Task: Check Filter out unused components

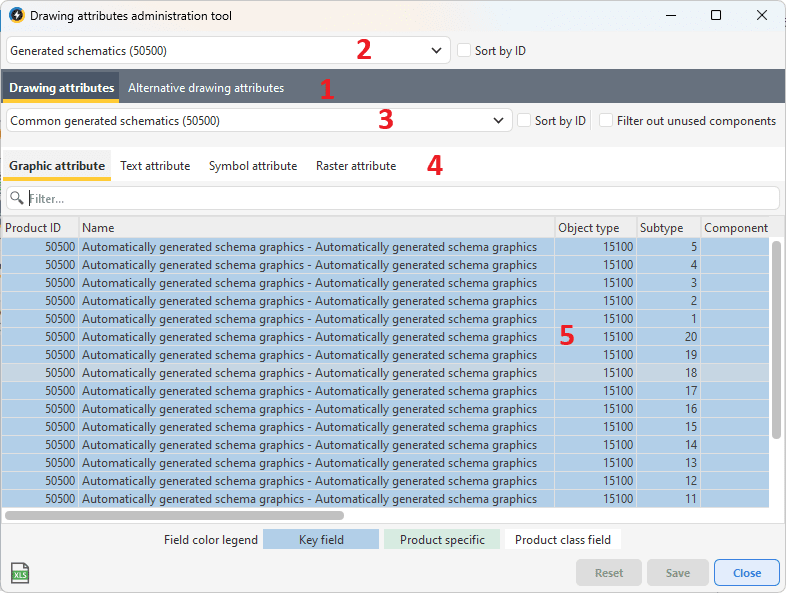Action: pos(606,121)
